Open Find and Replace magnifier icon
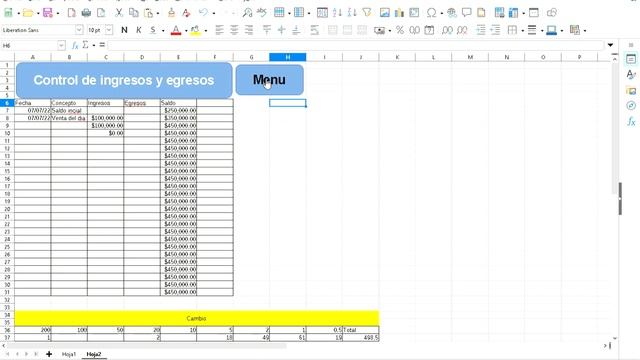The image size is (640, 360). coord(247,13)
